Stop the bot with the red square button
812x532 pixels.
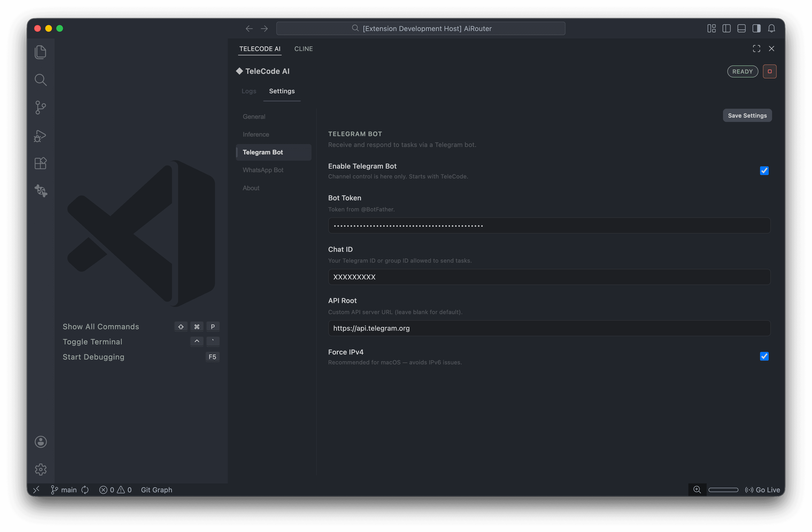(770, 71)
